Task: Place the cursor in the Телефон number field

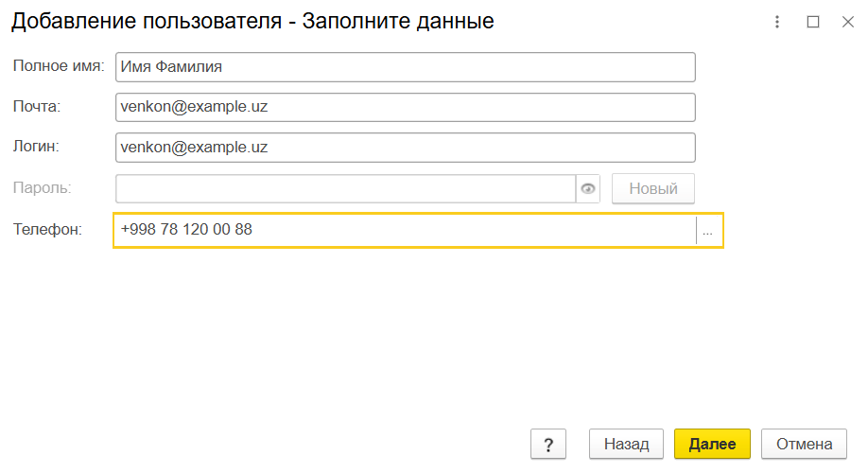Action: [405, 230]
